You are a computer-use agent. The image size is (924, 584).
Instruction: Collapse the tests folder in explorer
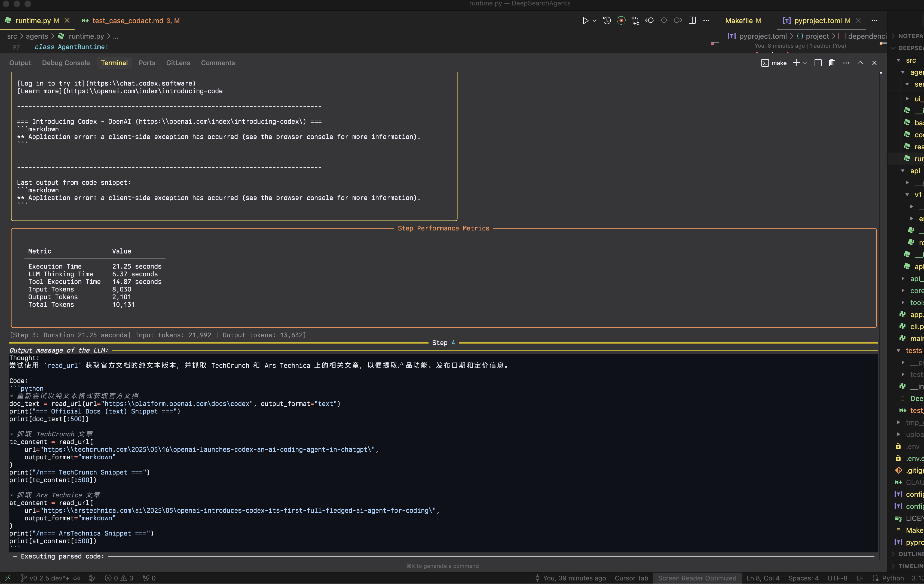pos(899,351)
